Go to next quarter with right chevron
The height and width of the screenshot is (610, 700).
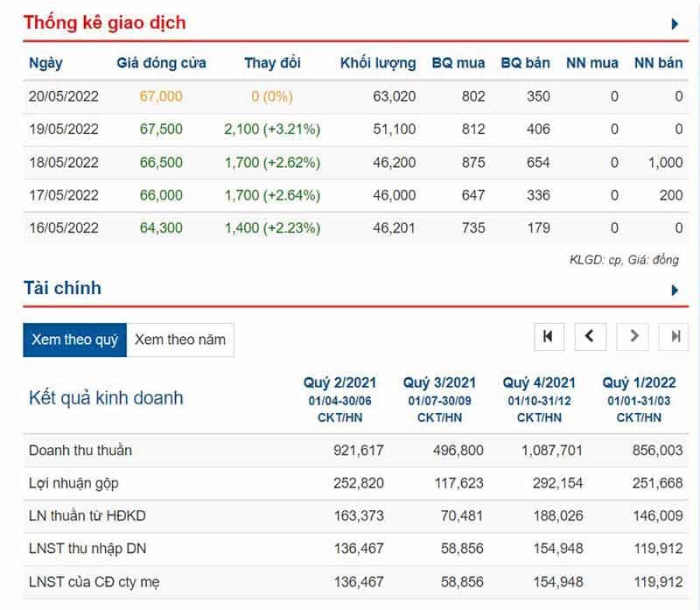[633, 336]
